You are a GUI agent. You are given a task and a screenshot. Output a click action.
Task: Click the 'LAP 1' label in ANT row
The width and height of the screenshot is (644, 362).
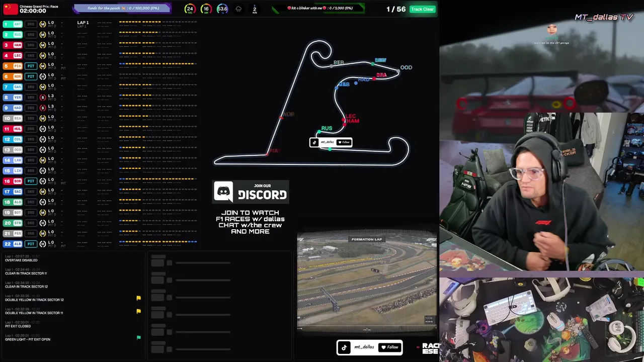tap(83, 23)
